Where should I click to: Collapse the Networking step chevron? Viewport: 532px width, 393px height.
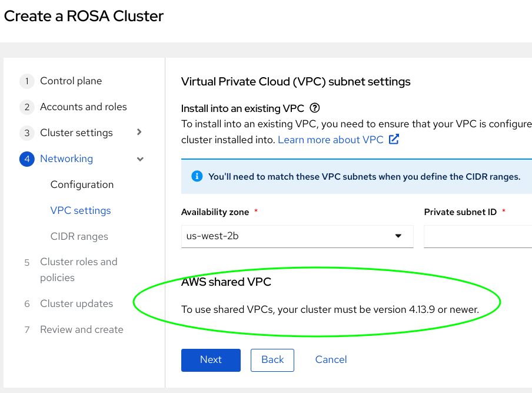pos(140,159)
